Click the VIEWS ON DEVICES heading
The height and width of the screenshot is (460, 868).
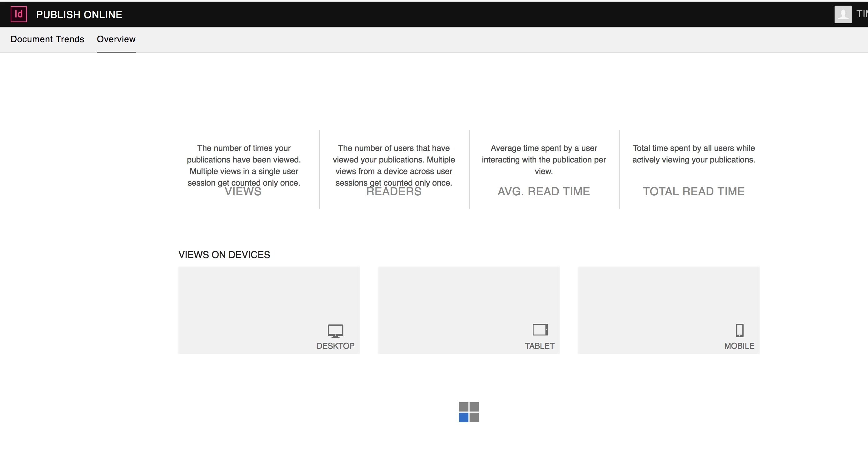224,255
